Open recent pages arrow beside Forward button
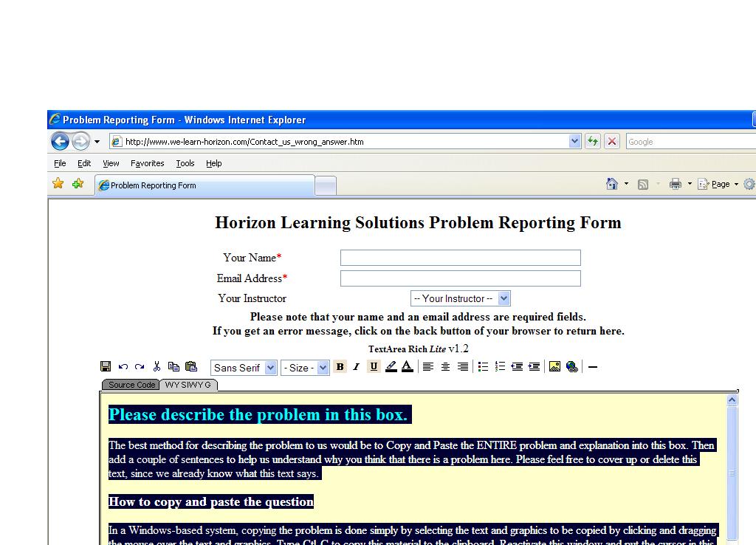Viewport: 756px width, 545px height. tap(97, 142)
